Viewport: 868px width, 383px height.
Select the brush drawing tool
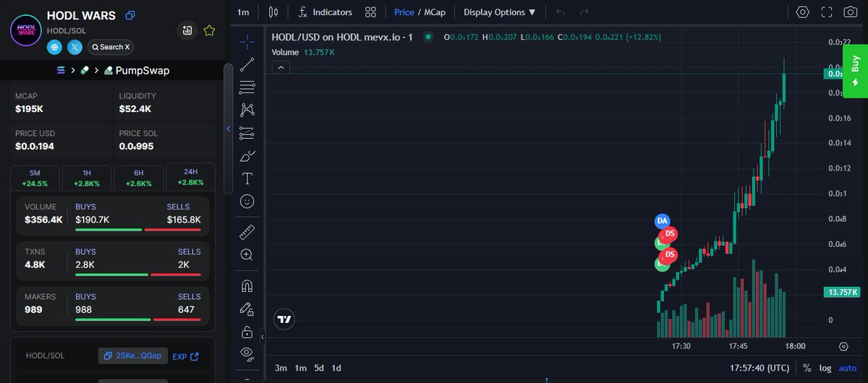(247, 156)
